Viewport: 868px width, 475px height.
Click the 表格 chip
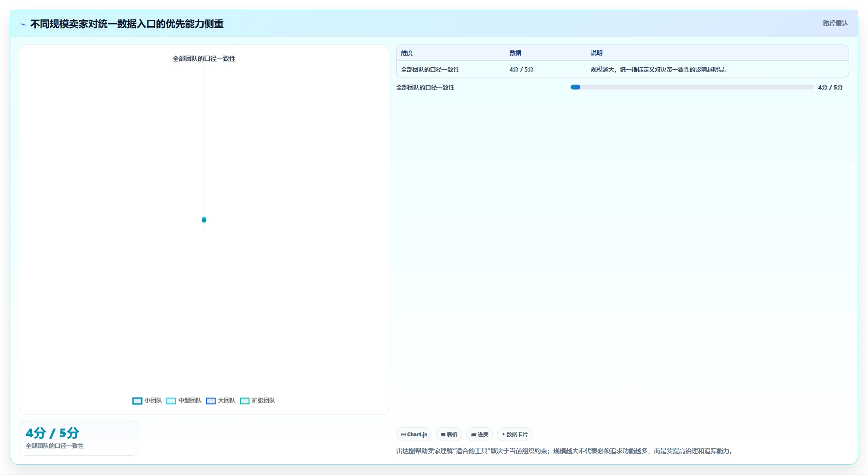pyautogui.click(x=449, y=434)
